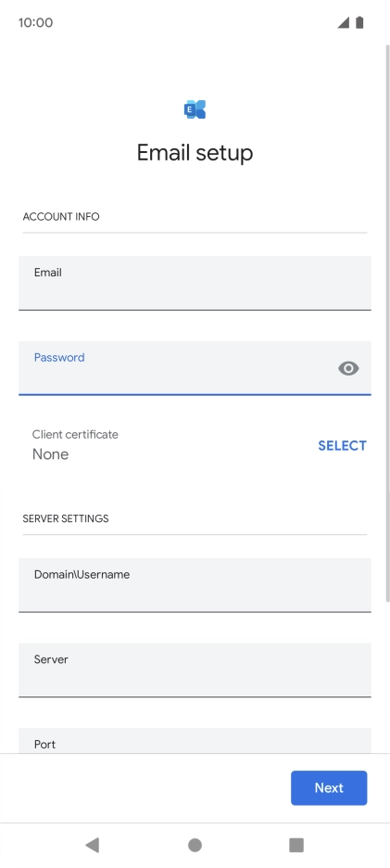This screenshot has width=390, height=868.
Task: Focus the Password input field
Action: point(195,368)
